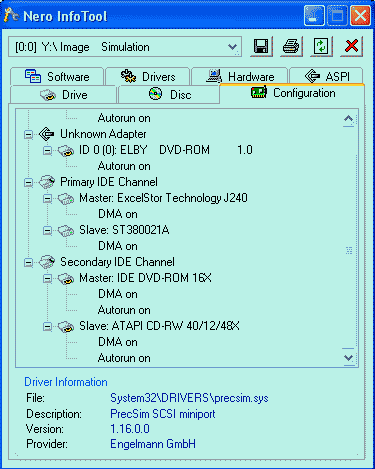Click the Configuration tab card icon
The image size is (375, 469).
[x=259, y=92]
